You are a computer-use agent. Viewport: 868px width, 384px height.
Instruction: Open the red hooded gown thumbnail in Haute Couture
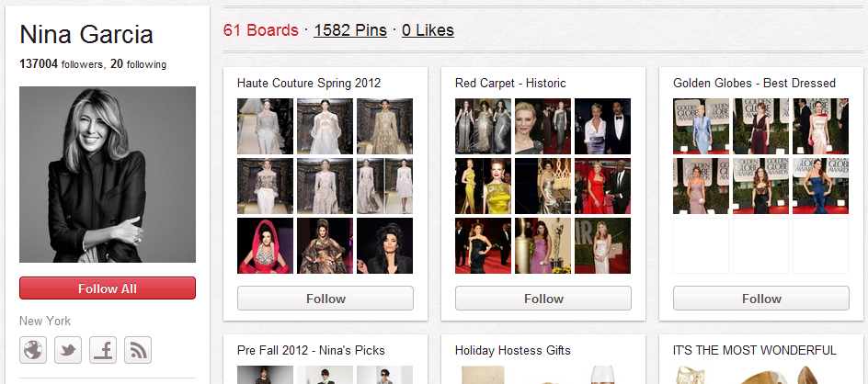265,245
